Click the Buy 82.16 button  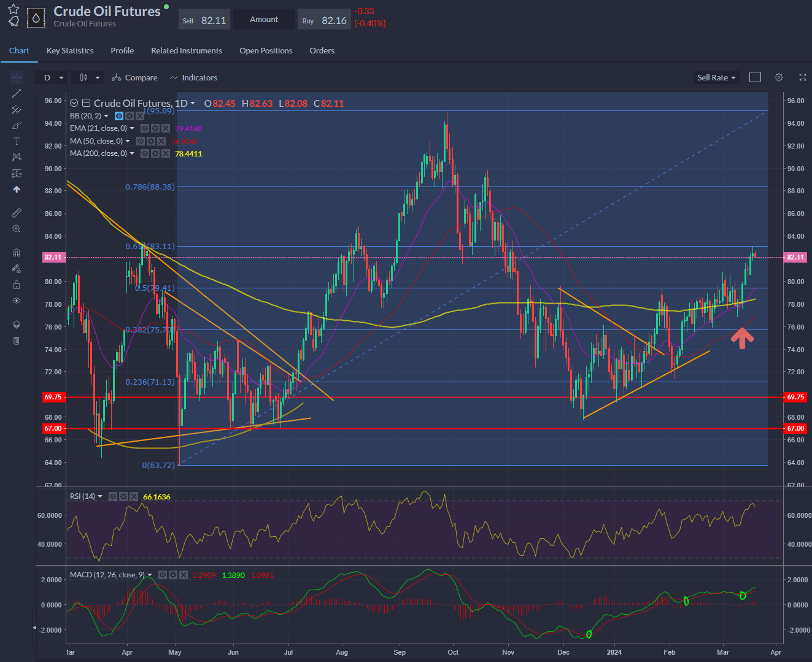click(325, 20)
